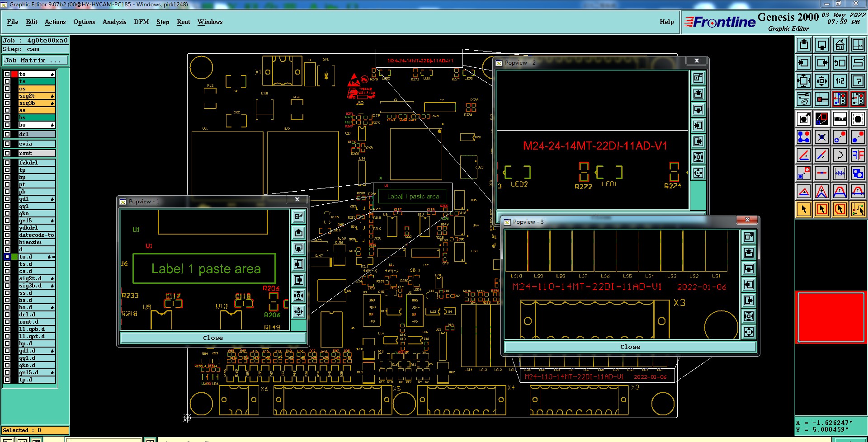The width and height of the screenshot is (868, 442).
Task: Select the ruler measurement tool icon
Action: click(840, 119)
